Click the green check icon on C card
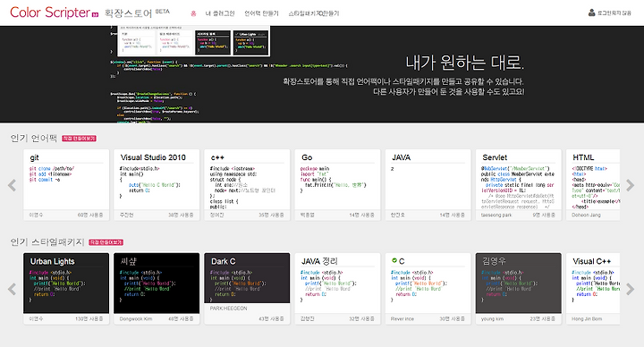644x347 pixels. [394, 260]
